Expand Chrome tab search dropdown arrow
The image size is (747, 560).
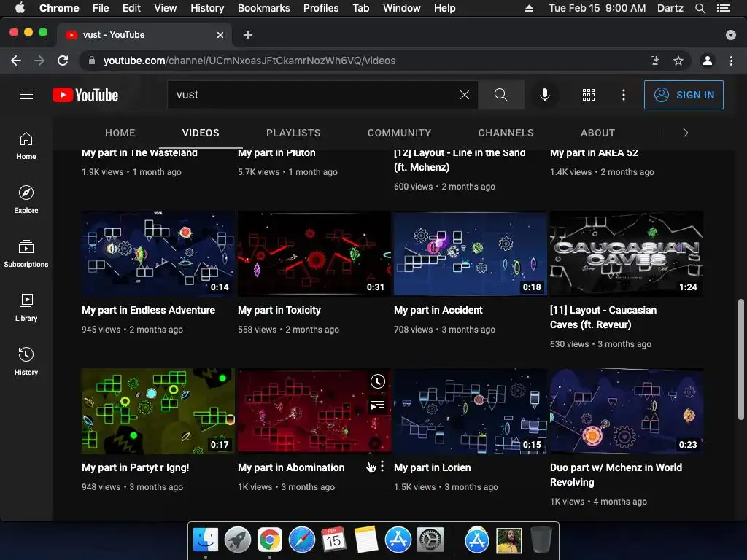coord(731,35)
